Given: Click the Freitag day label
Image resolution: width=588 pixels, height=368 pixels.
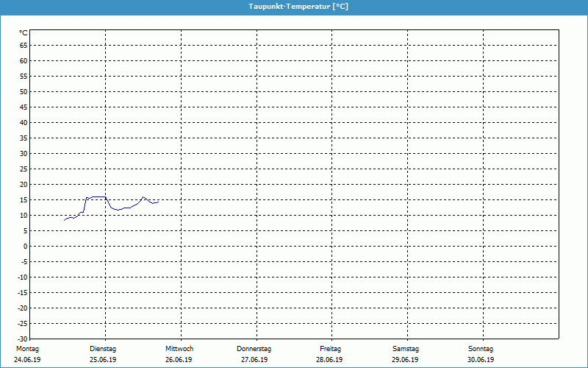Looking at the screenshot, I should (x=330, y=349).
